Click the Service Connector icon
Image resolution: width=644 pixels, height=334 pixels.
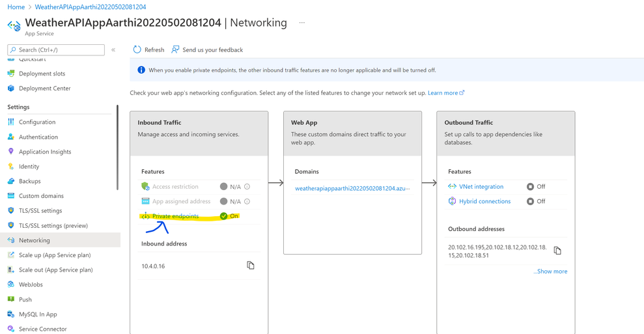(x=11, y=329)
